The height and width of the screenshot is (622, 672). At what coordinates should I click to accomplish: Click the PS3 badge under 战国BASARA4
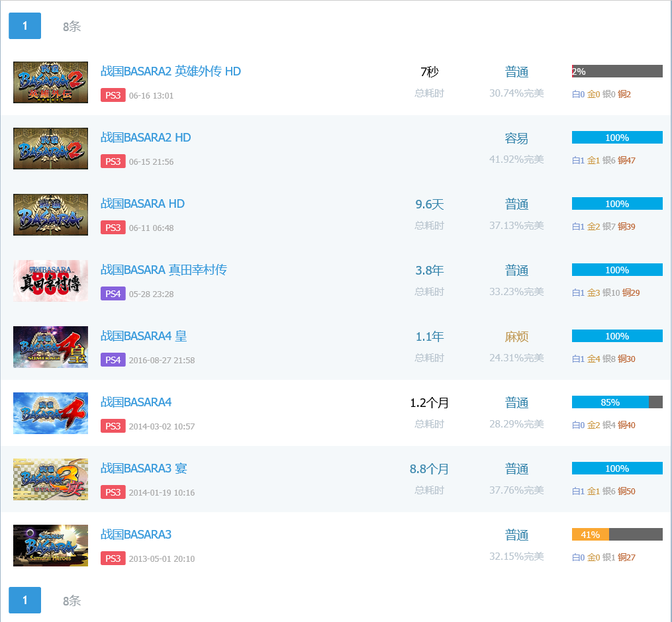point(113,426)
